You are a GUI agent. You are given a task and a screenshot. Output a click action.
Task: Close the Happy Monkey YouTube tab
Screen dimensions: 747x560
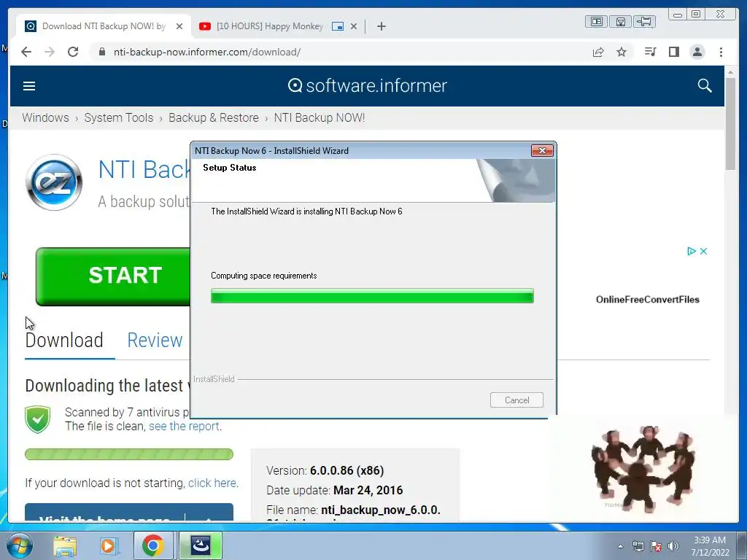tap(354, 26)
